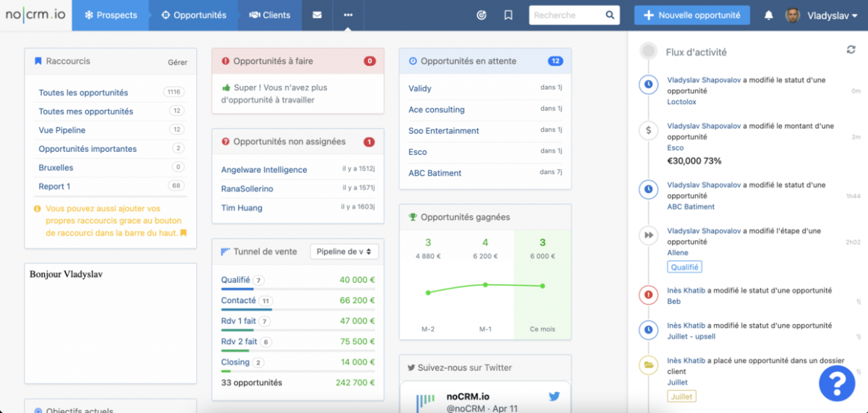Go to the Opportunités tab
Image resolution: width=868 pixels, height=413 pixels.
pos(194,15)
